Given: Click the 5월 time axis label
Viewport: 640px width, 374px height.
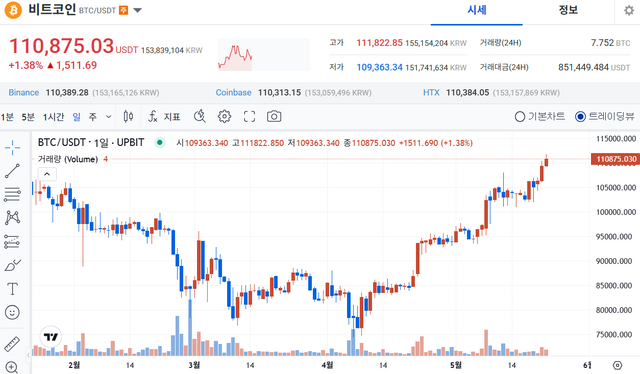Looking at the screenshot, I should point(456,365).
